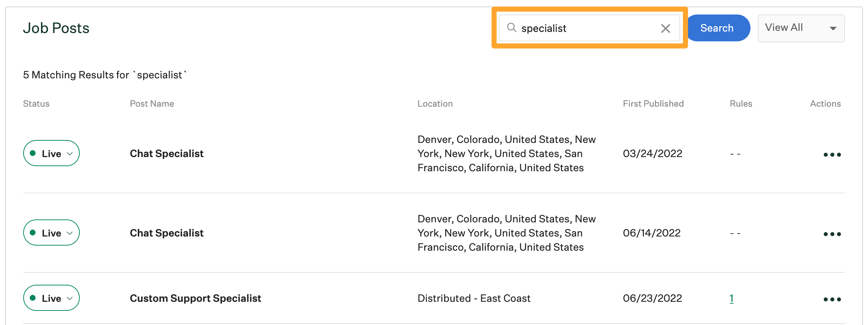Click the Search button
This screenshot has width=868, height=325.
[717, 28]
